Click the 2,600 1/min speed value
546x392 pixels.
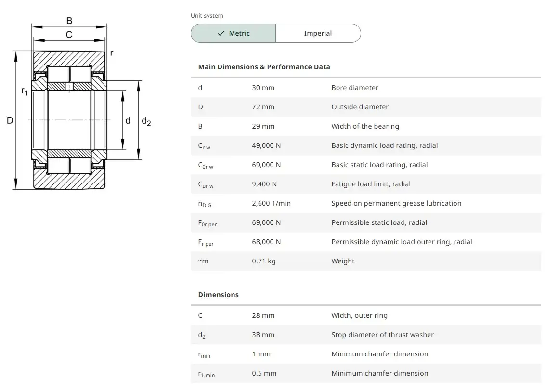(x=271, y=203)
